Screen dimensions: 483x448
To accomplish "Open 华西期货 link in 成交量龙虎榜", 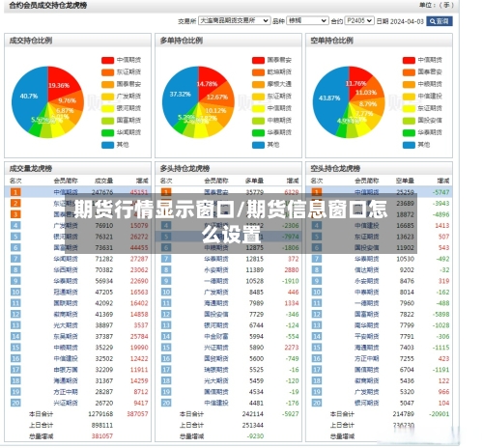I will tap(66, 269).
